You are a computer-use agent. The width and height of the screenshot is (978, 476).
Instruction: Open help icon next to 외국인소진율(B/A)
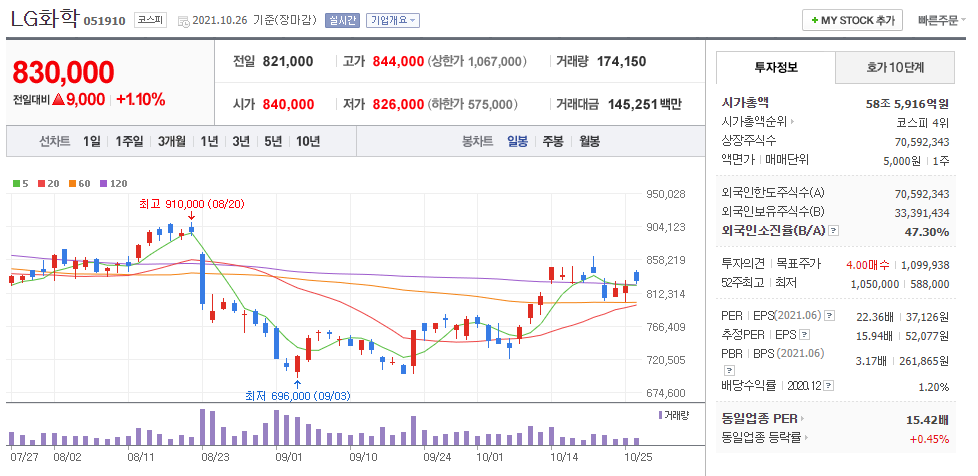pos(835,231)
